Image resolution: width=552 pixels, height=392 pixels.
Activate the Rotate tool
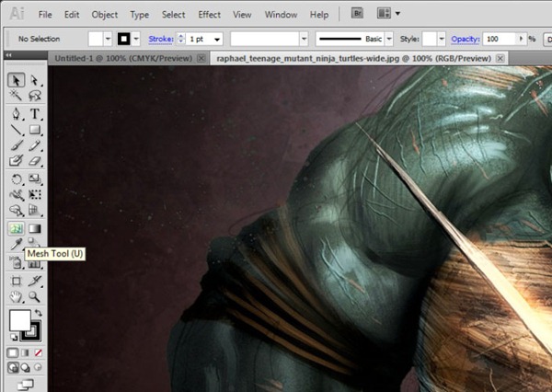[17, 179]
